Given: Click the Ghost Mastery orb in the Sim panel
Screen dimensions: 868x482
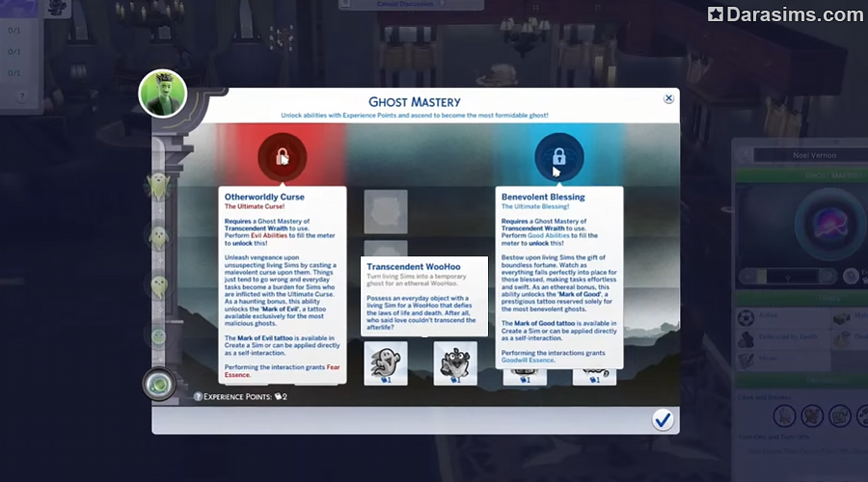Looking at the screenshot, I should click(x=829, y=225).
